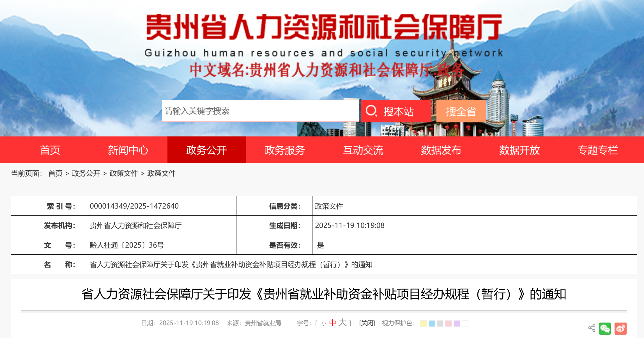Open the 政务服务 menu item
The height and width of the screenshot is (338, 644).
285,150
